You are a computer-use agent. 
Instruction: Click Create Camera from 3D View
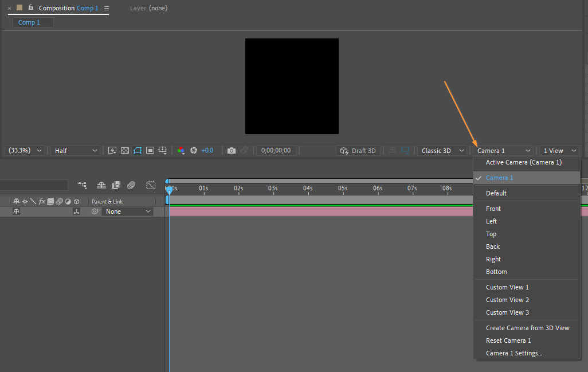[527, 328]
